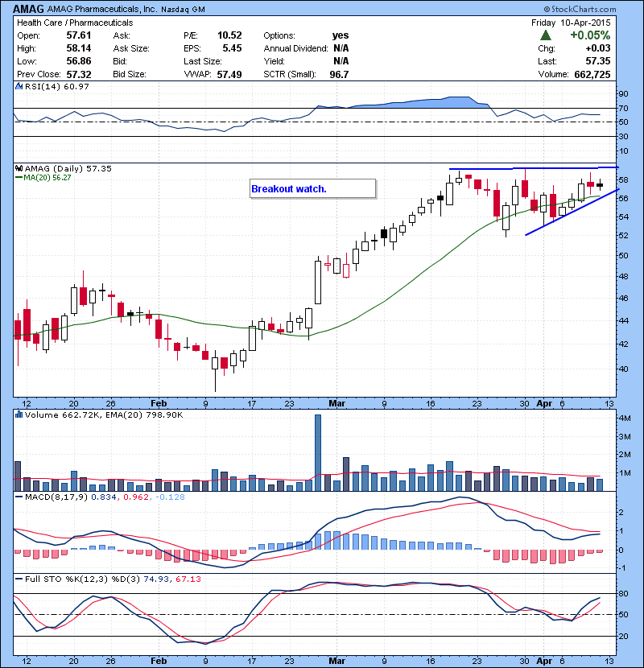The image size is (644, 668).
Task: Select the percent change +0.05%
Action: [590, 35]
